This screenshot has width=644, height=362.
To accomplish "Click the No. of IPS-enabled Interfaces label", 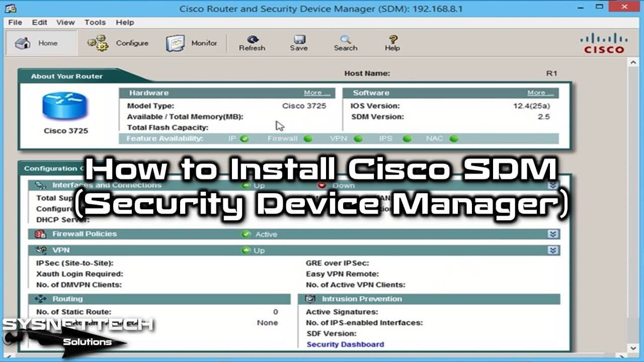I will (365, 323).
